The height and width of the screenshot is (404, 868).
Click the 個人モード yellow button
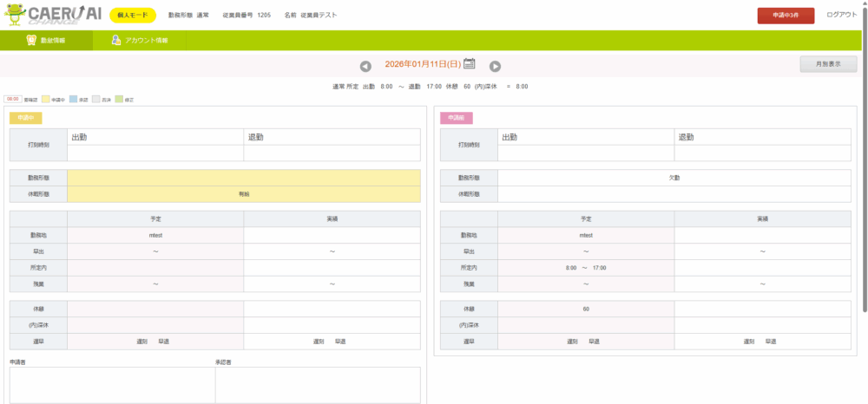click(133, 16)
